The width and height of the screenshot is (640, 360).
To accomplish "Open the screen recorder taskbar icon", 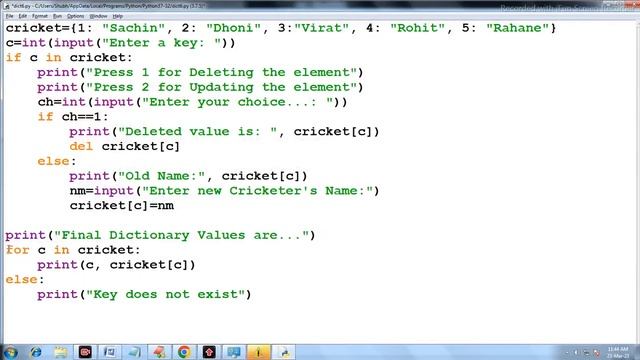I will (85, 352).
